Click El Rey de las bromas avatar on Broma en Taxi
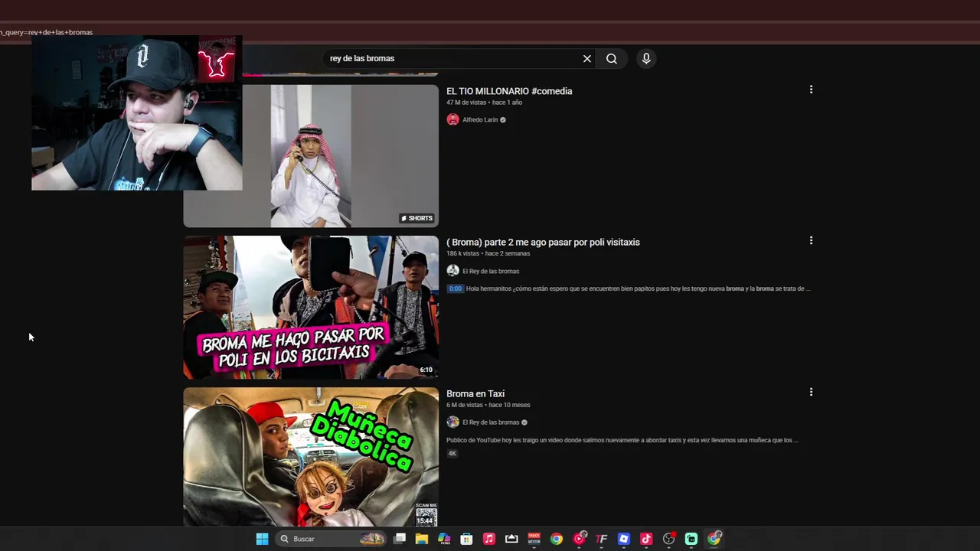 point(452,422)
